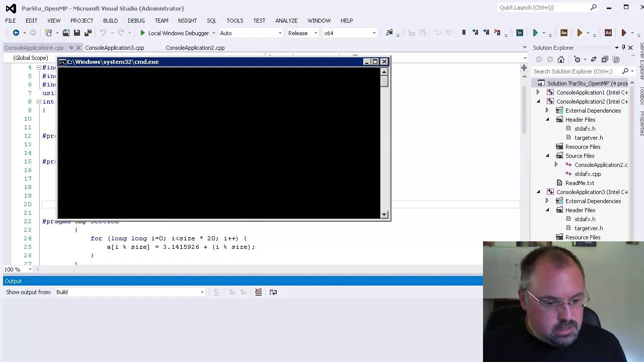The image size is (644, 362).
Task: Close the ConsoleApplication4.cpp tab
Action: click(x=79, y=48)
